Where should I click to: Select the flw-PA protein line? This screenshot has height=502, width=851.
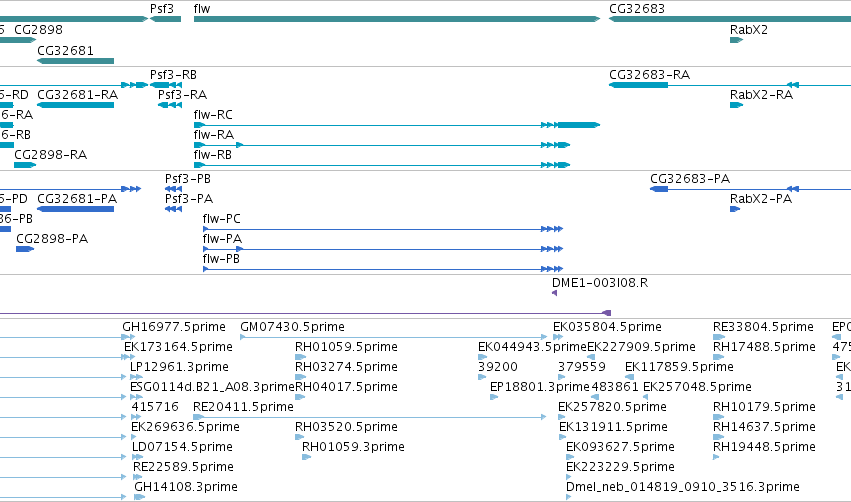[x=383, y=249]
